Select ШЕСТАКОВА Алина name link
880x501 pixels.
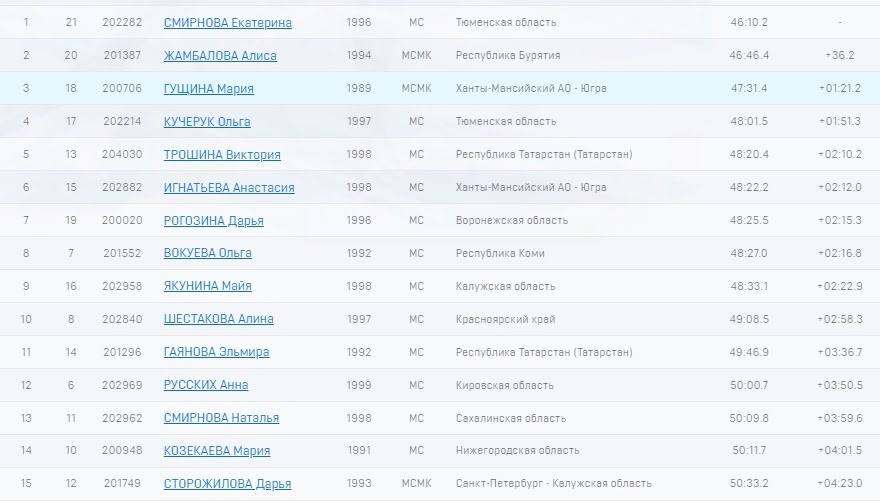218,319
